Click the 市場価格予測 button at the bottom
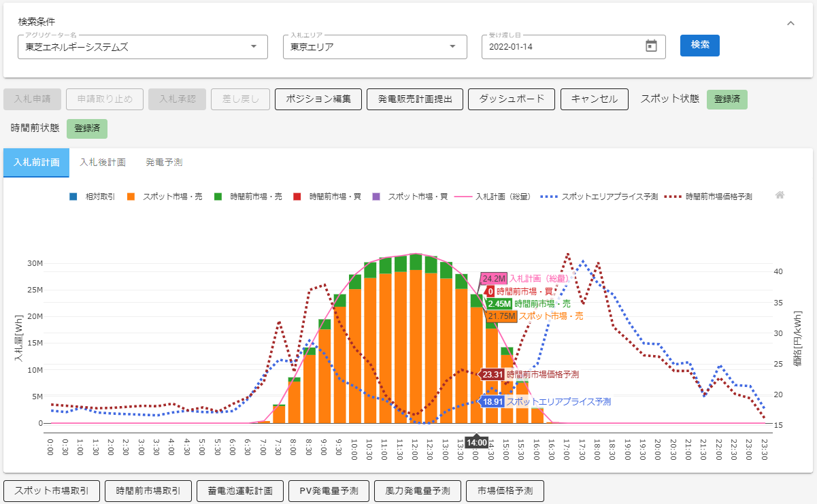The height and width of the screenshot is (504, 817). (x=505, y=490)
